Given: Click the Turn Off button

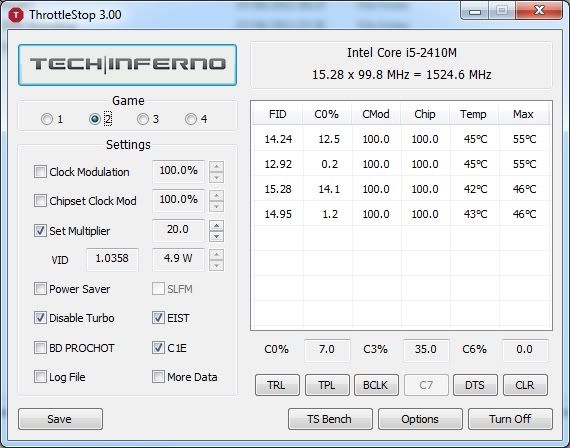Looking at the screenshot, I should [510, 419].
